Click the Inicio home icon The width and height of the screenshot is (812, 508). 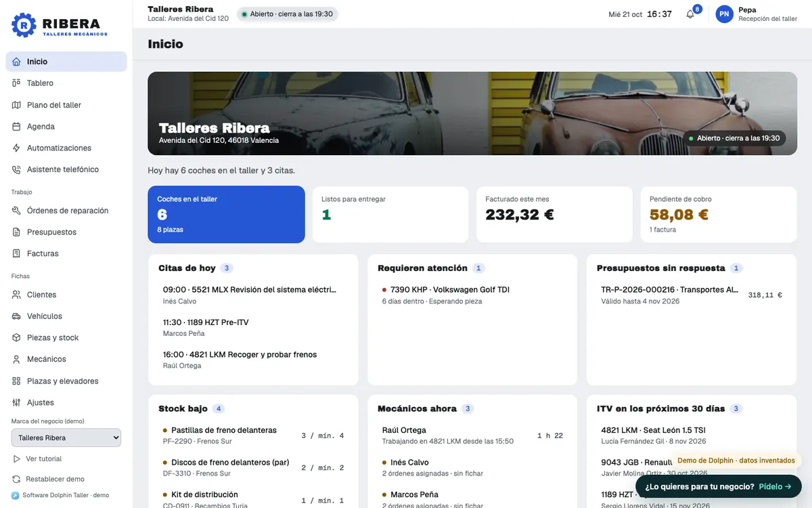coord(17,62)
